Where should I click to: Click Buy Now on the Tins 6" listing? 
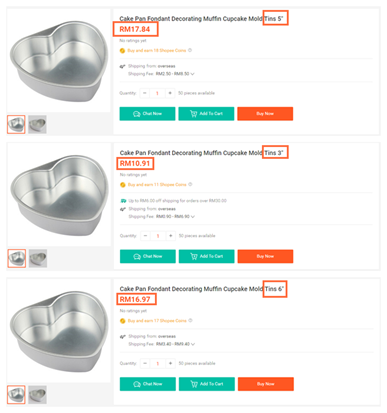pos(266,384)
